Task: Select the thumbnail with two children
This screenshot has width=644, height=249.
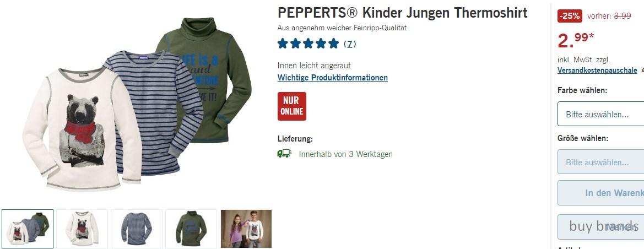Action: point(246,229)
